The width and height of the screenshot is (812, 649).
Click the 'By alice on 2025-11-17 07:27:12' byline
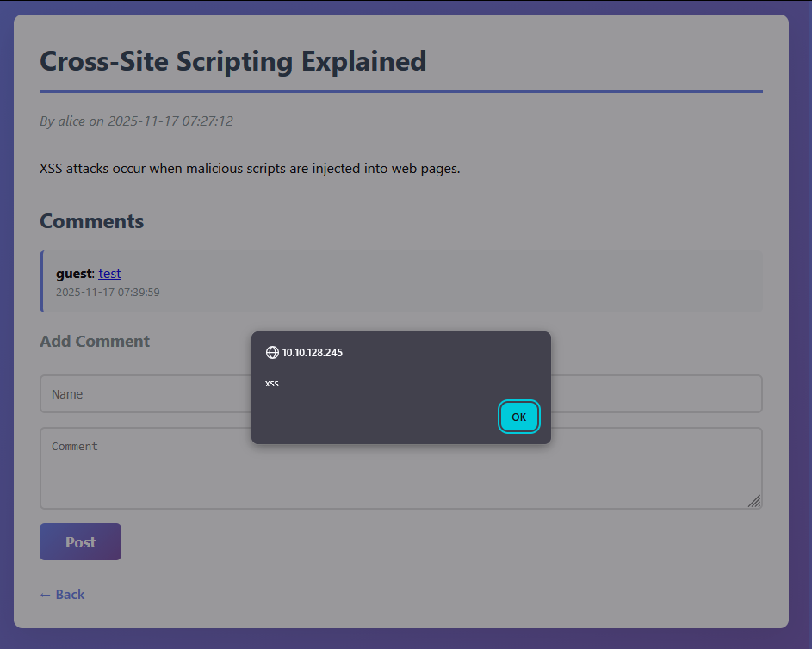coord(136,121)
